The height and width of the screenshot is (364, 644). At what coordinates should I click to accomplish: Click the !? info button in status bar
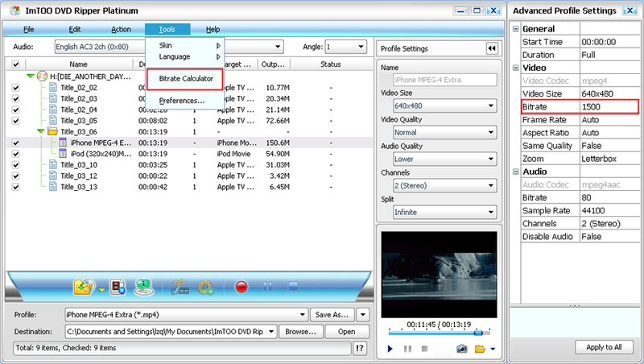360,349
